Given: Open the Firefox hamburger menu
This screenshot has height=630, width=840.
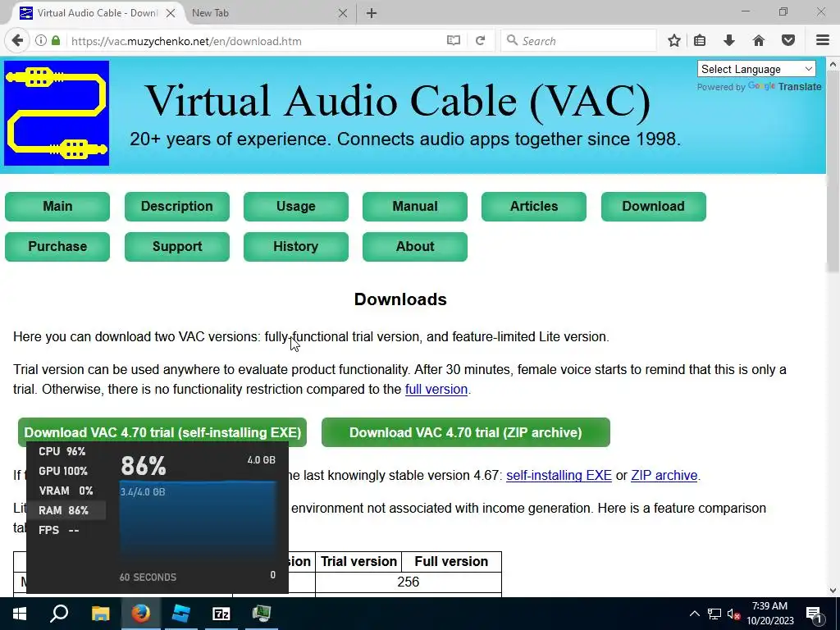Looking at the screenshot, I should tap(822, 41).
